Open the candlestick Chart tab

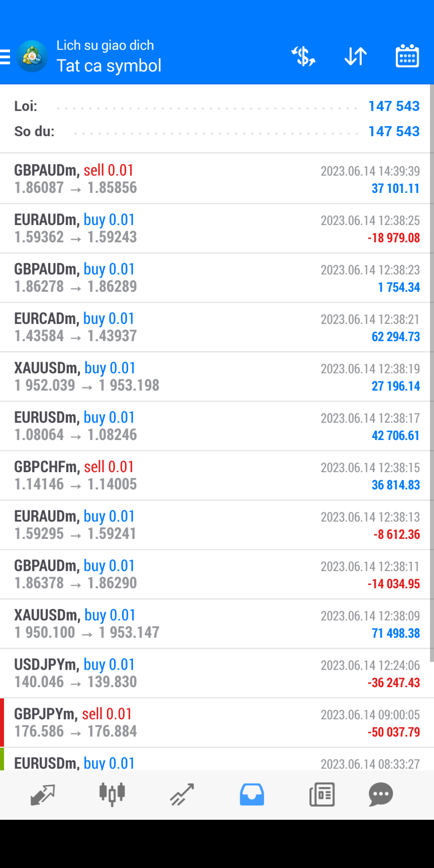pos(112,795)
